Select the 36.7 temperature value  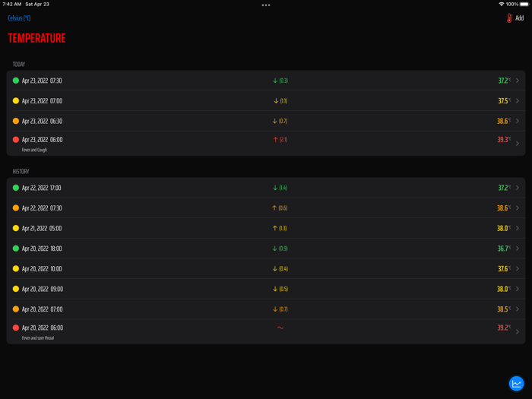504,249
